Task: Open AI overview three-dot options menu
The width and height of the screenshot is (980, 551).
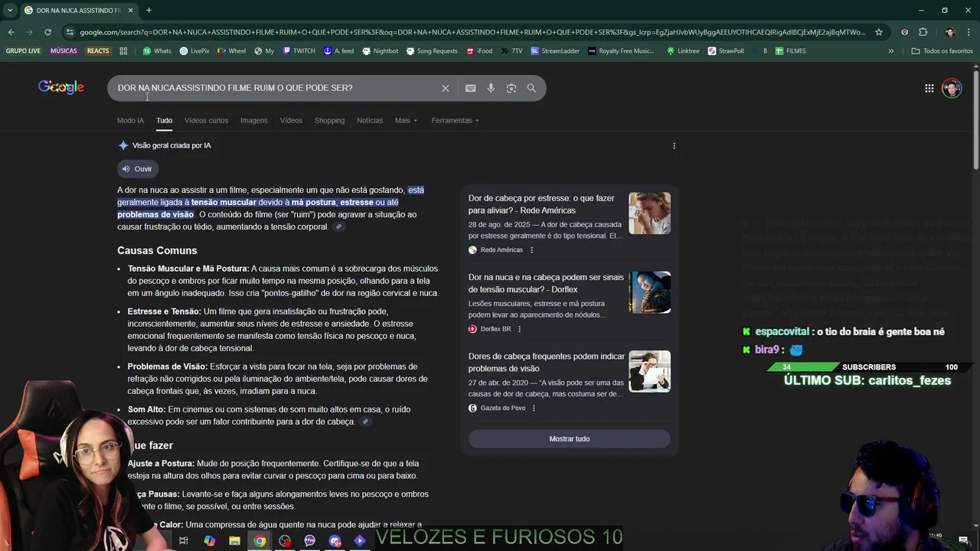Action: coord(674,145)
